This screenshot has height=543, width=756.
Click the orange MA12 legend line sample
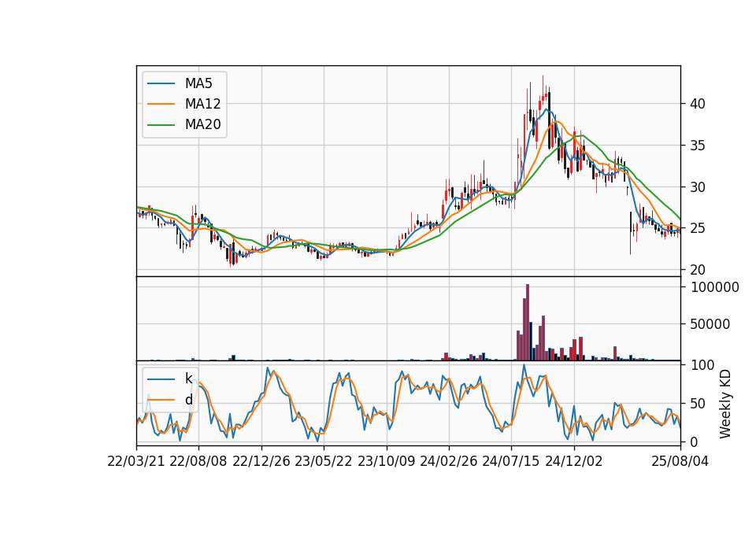tap(161, 104)
